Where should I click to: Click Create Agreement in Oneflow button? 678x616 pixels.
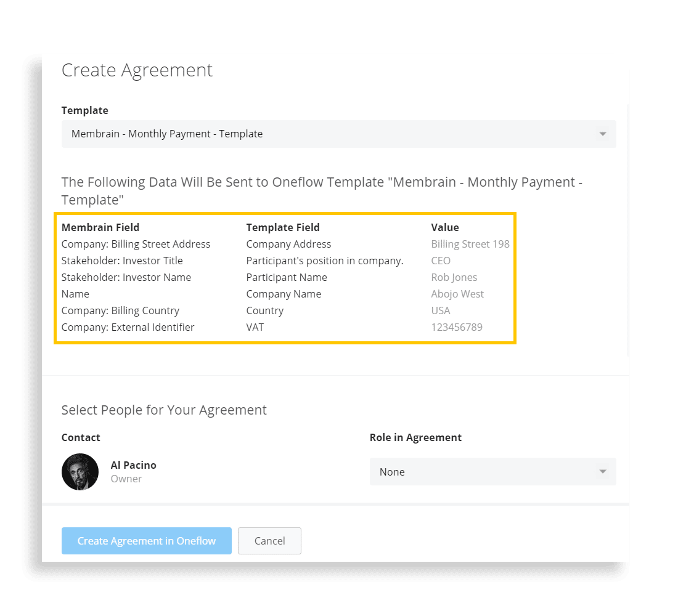click(147, 541)
